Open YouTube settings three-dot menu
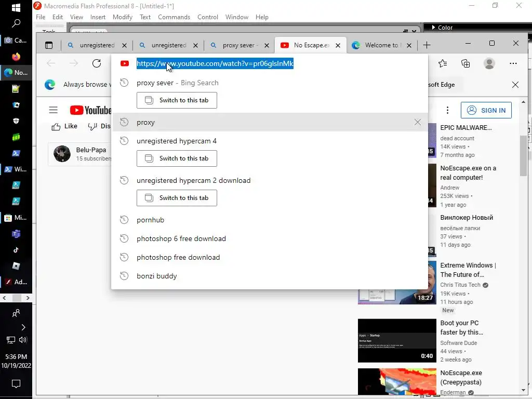The width and height of the screenshot is (532, 399). pyautogui.click(x=447, y=110)
